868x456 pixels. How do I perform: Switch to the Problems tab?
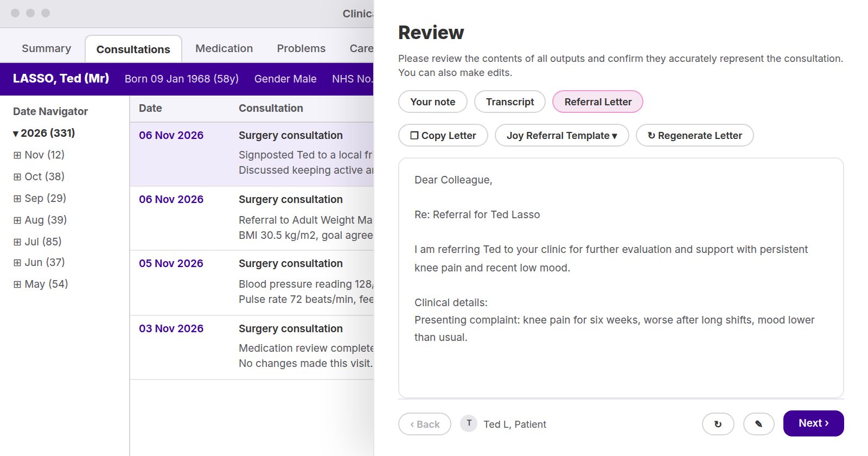pyautogui.click(x=301, y=48)
